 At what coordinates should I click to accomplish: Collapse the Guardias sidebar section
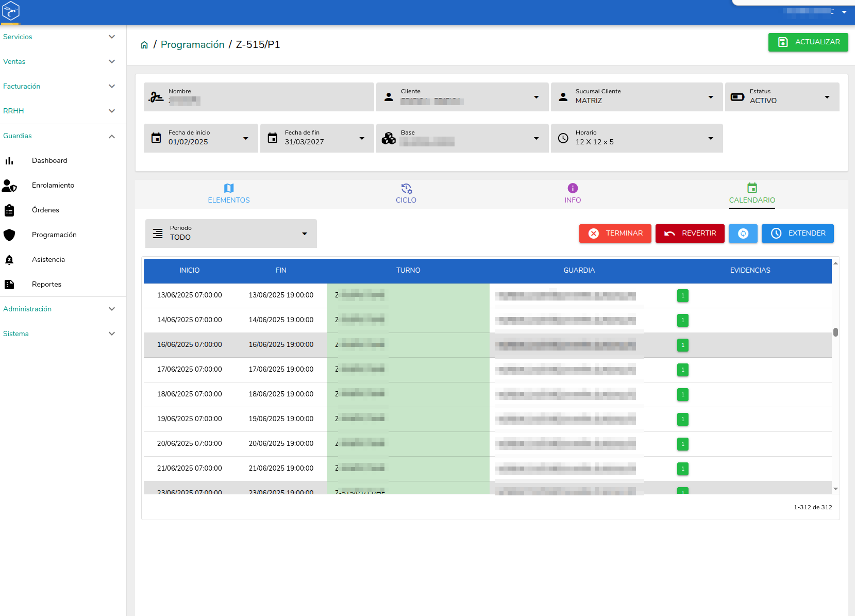point(63,136)
